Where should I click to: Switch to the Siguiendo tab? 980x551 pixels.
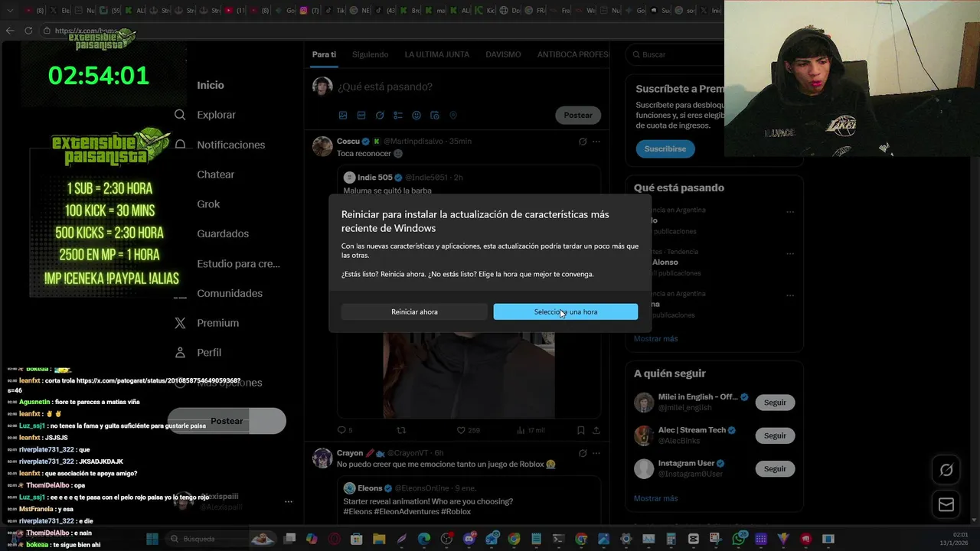(x=370, y=54)
